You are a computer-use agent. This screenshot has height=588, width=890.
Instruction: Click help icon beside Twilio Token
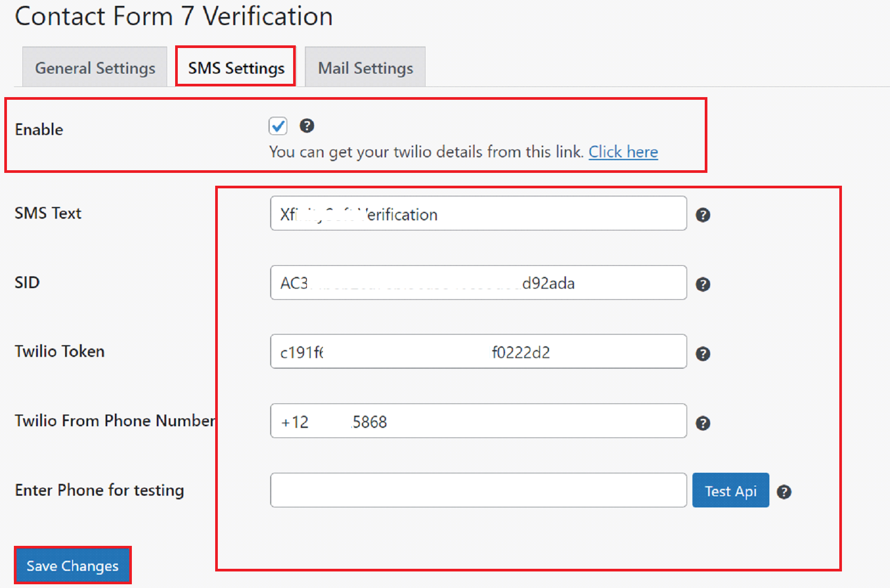click(703, 354)
